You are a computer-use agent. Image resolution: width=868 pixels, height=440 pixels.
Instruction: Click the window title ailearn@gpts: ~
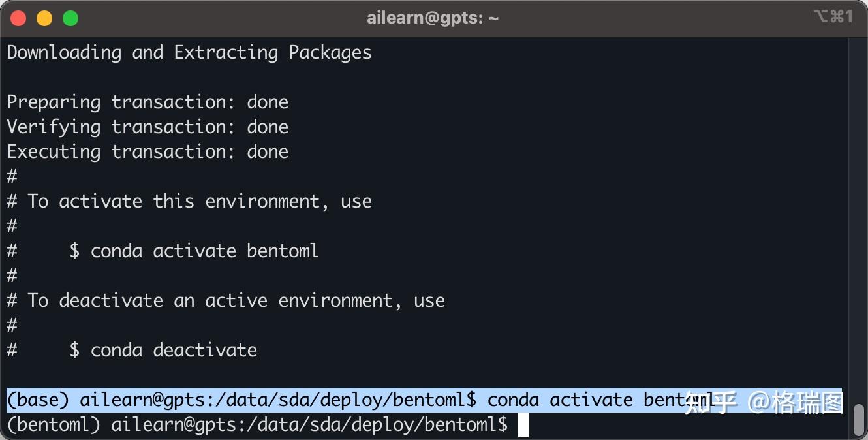(433, 18)
